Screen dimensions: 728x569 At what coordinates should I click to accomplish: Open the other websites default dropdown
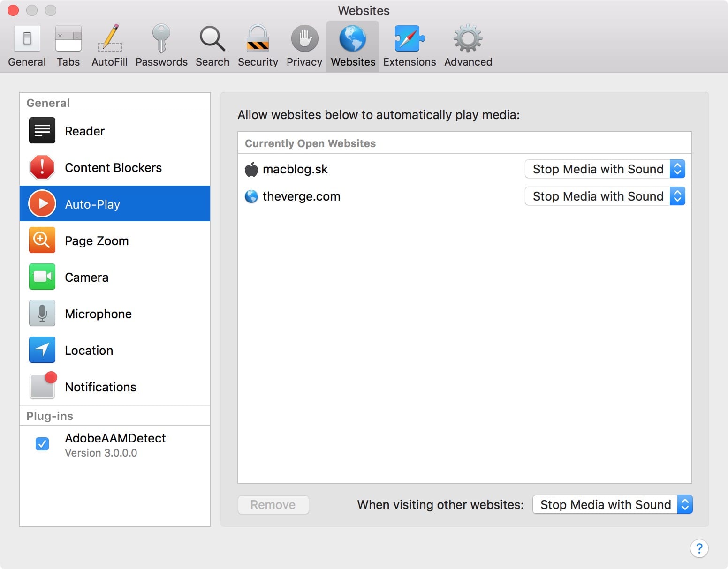click(612, 505)
